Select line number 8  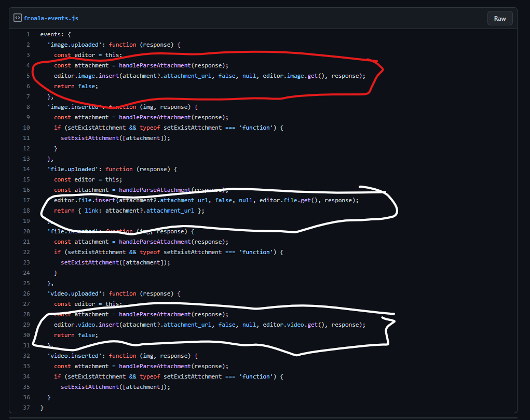pos(28,107)
